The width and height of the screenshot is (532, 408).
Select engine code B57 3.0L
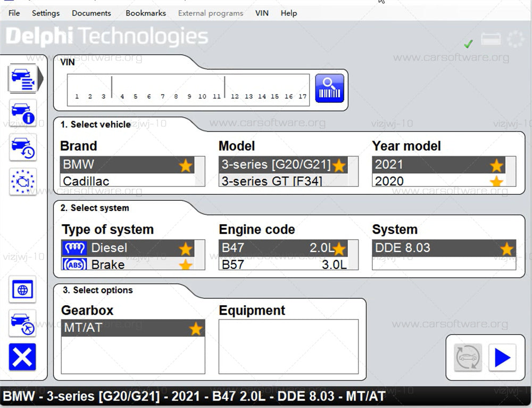(x=283, y=264)
